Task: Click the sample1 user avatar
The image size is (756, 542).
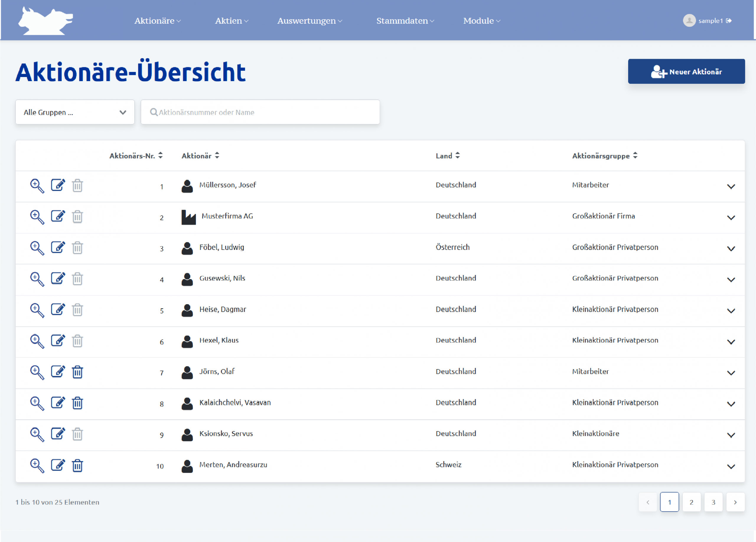Action: (689, 21)
